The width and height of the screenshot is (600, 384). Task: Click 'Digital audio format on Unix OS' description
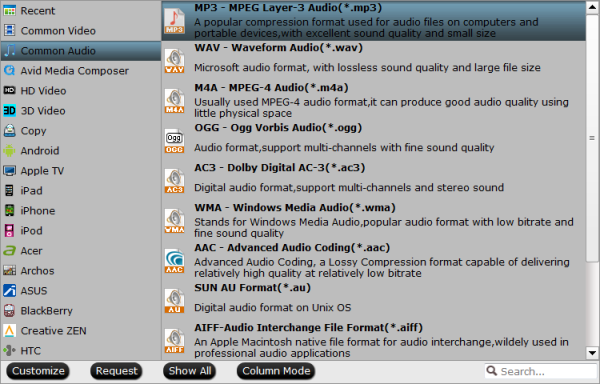tap(272, 308)
